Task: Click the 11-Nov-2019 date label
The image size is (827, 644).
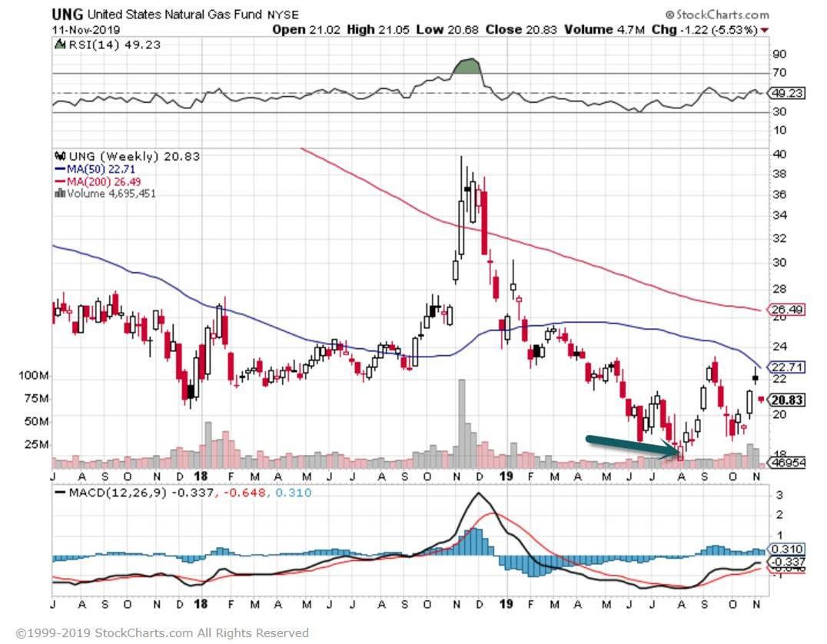Action: tap(86, 29)
